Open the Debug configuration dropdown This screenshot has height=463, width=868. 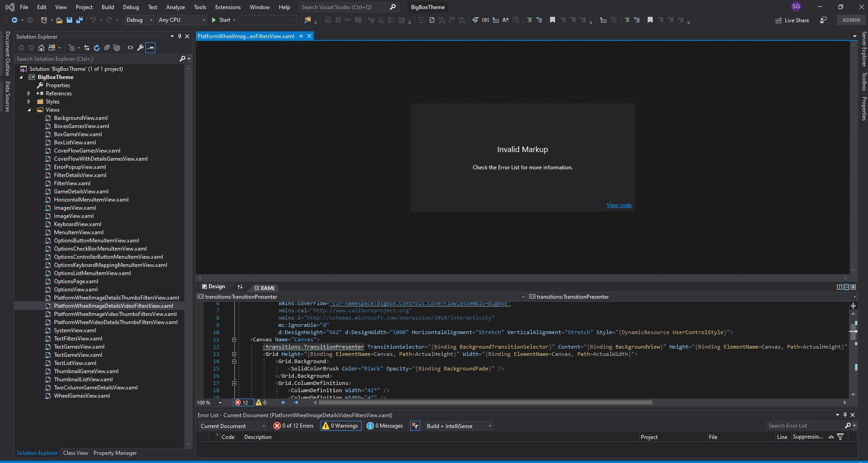pyautogui.click(x=139, y=20)
